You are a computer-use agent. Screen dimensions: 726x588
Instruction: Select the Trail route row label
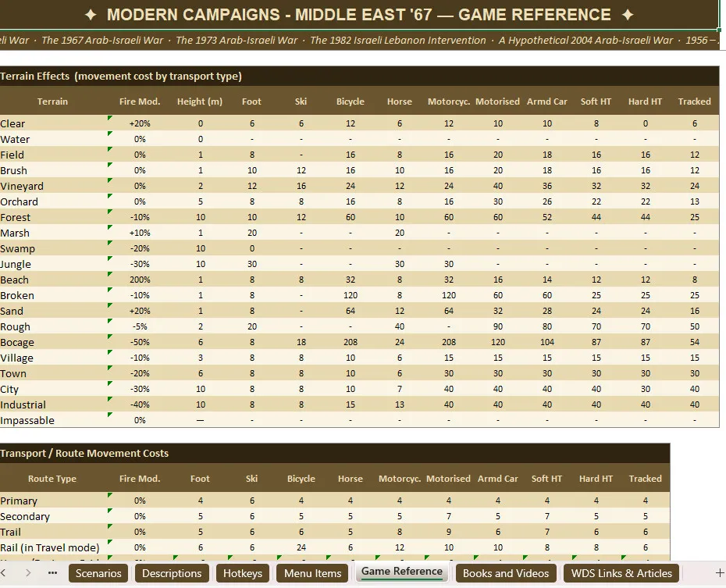(x=54, y=532)
